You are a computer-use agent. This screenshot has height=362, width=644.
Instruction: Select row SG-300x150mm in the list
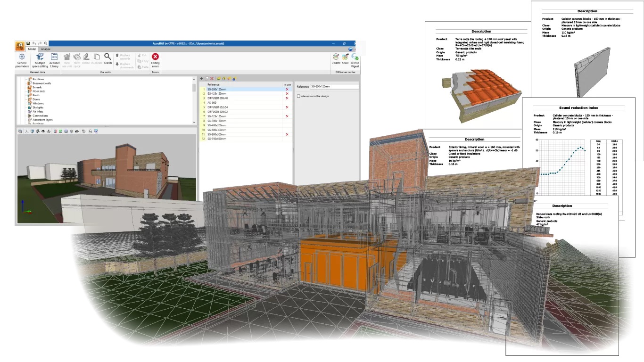pyautogui.click(x=246, y=121)
